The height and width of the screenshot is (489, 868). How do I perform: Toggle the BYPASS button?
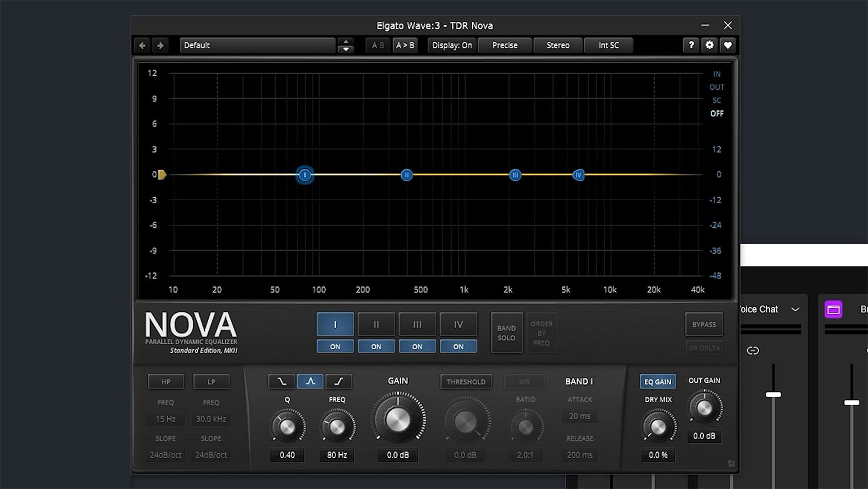704,324
